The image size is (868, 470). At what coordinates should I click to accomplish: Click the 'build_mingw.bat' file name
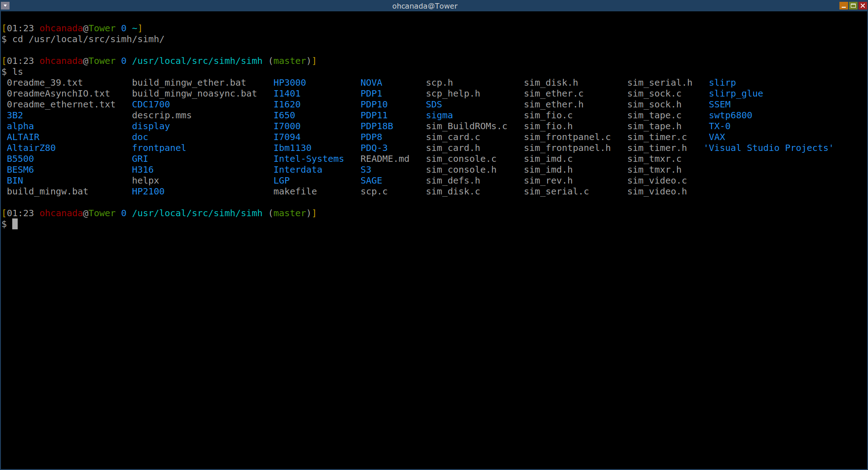[48, 192]
